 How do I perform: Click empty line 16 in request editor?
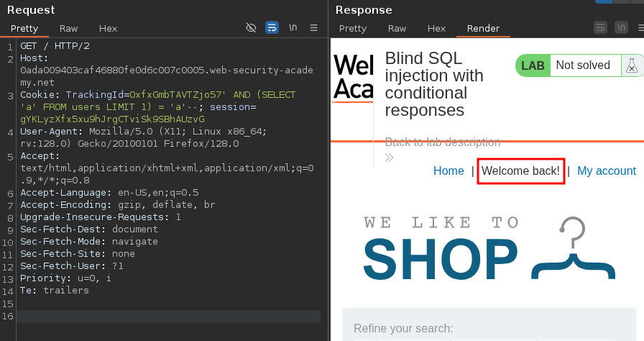(x=169, y=316)
